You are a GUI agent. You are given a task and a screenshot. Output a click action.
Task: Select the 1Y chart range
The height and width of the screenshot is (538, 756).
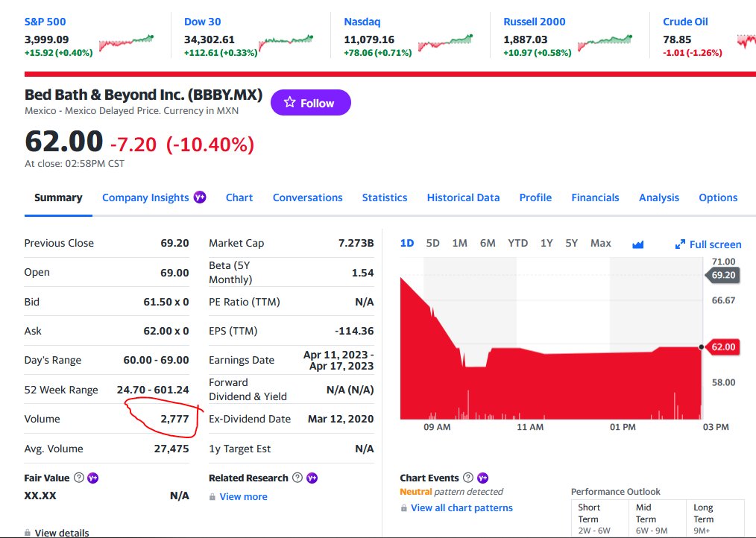click(x=546, y=243)
